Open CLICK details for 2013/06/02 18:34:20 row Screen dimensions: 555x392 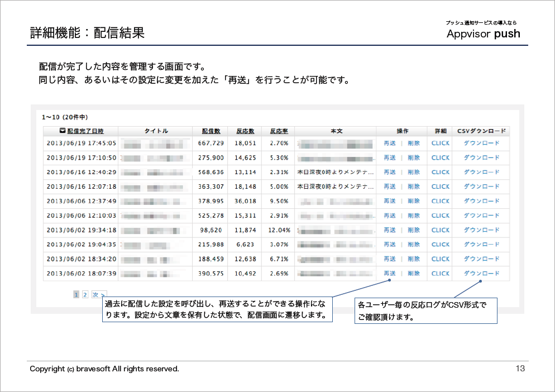click(441, 259)
